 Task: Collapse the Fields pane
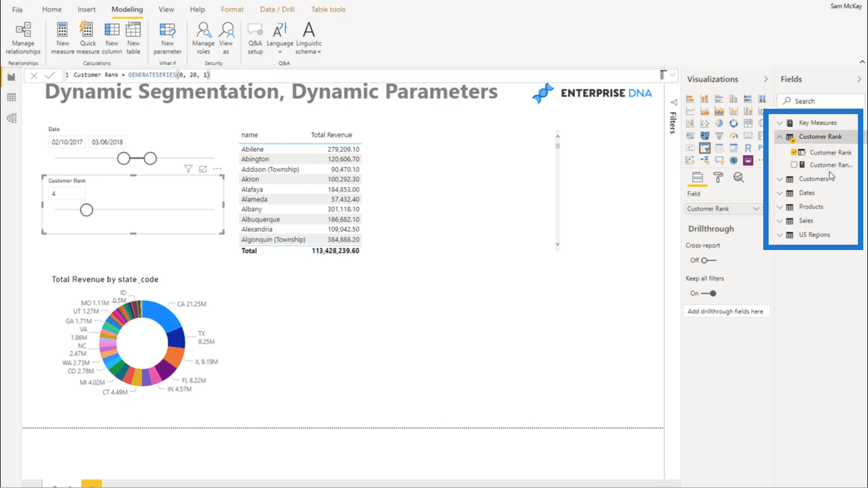[x=859, y=79]
